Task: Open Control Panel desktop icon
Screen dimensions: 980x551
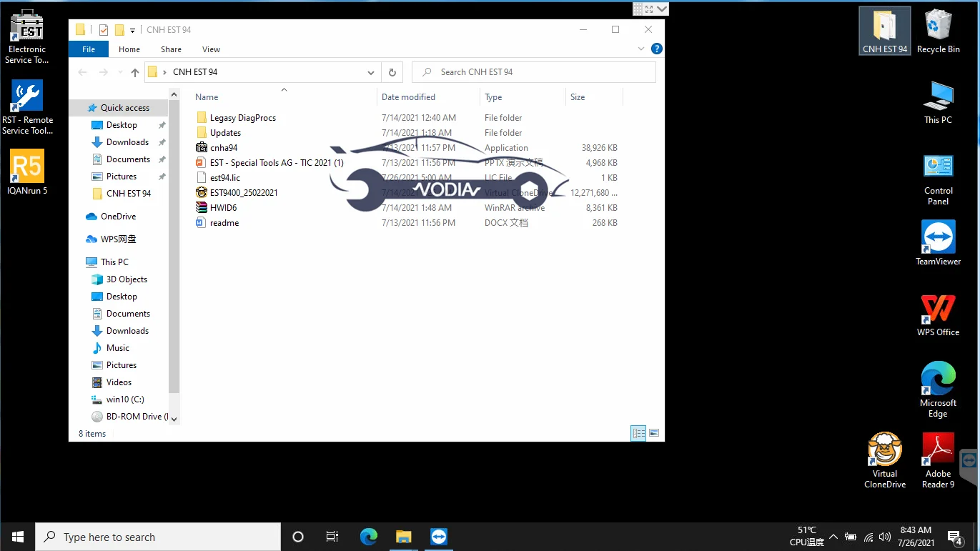Action: (938, 179)
